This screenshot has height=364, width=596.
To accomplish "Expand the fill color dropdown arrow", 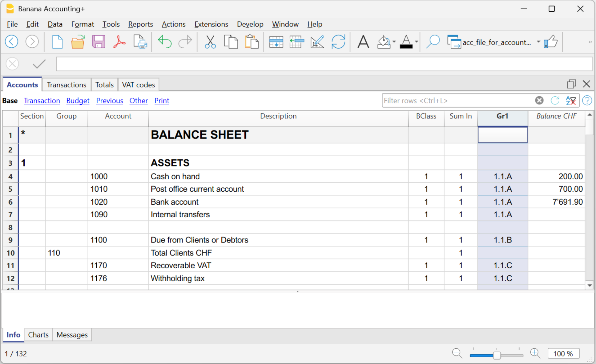I will click(x=394, y=42).
